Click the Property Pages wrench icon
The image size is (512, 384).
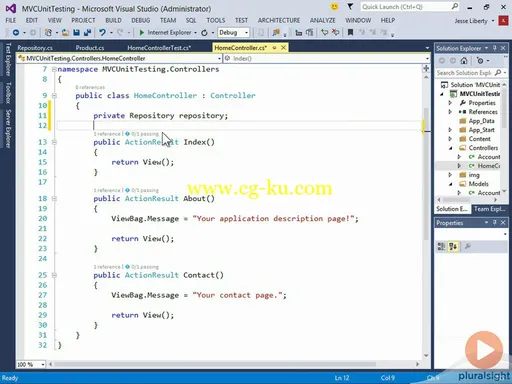click(468, 246)
